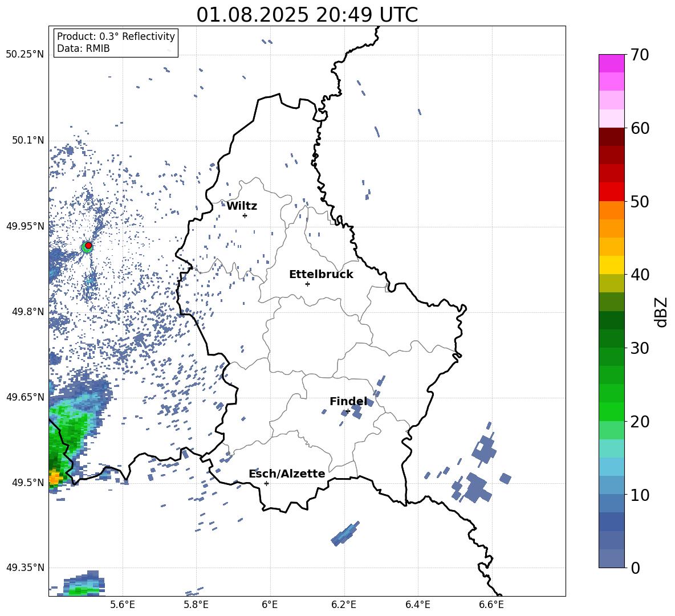Click the 50.25°N latitude label
The width and height of the screenshot is (675, 616).
25,55
